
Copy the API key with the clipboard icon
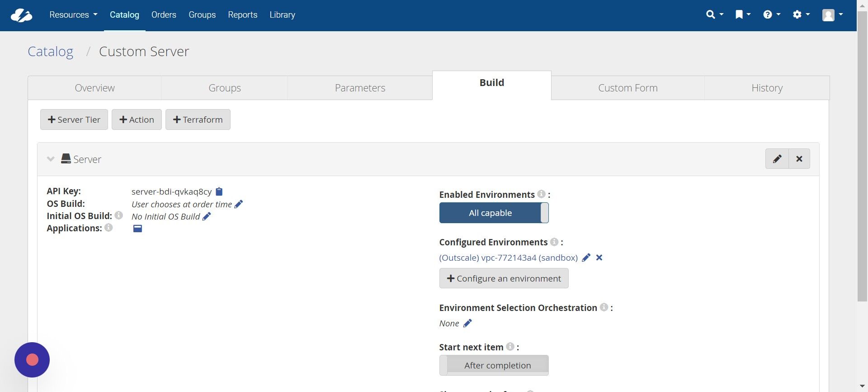tap(219, 191)
